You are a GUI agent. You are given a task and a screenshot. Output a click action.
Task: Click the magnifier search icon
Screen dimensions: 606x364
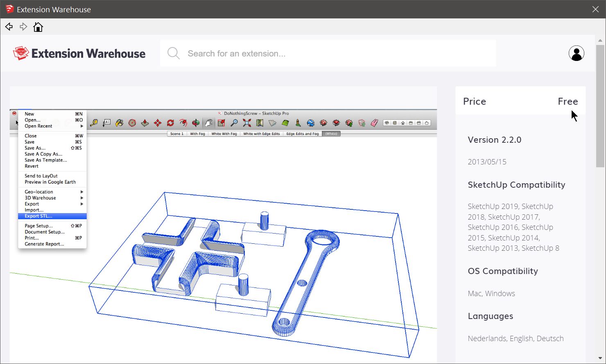pyautogui.click(x=174, y=53)
